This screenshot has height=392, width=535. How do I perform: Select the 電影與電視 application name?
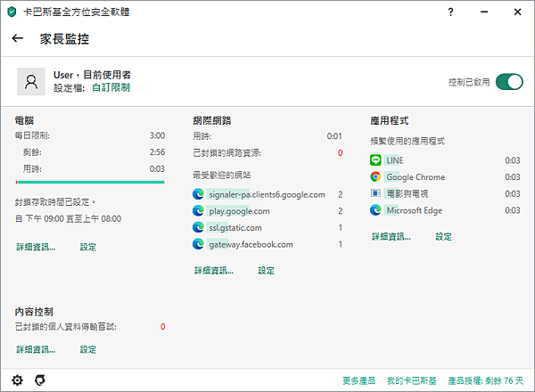(x=407, y=193)
